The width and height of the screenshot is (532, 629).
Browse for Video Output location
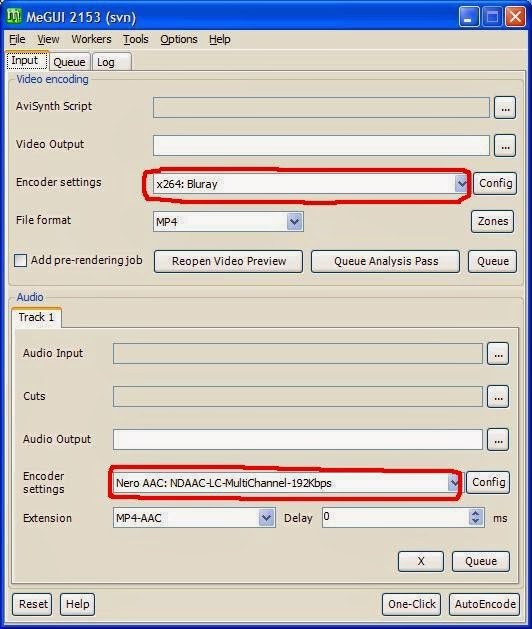point(505,146)
